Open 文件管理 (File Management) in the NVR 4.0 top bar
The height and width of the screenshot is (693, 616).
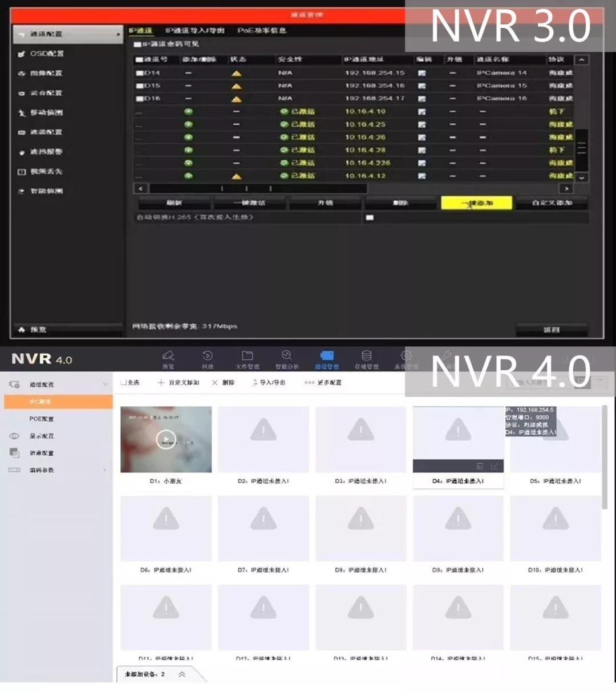(x=248, y=360)
